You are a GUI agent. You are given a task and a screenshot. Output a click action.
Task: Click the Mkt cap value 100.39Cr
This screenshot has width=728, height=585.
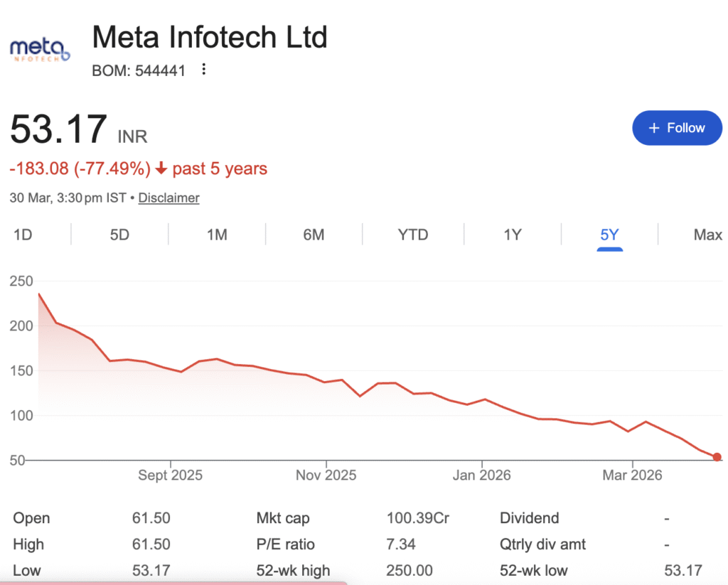coord(417,518)
